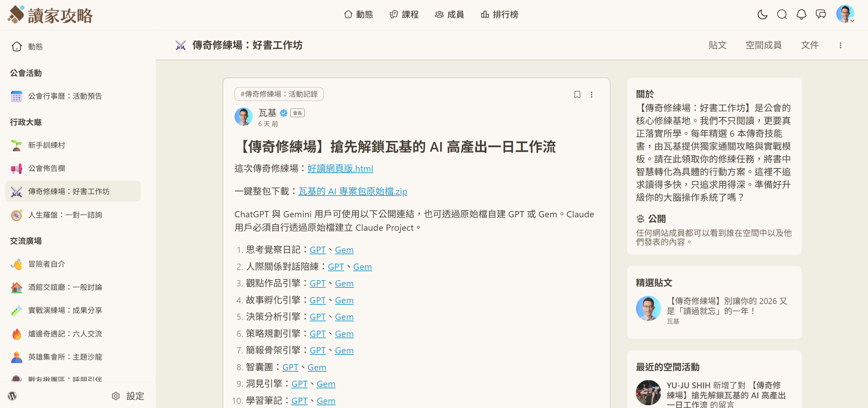This screenshot has height=408, width=868.
Task: Click the 讀家攻略 site logo
Action: pyautogui.click(x=50, y=15)
